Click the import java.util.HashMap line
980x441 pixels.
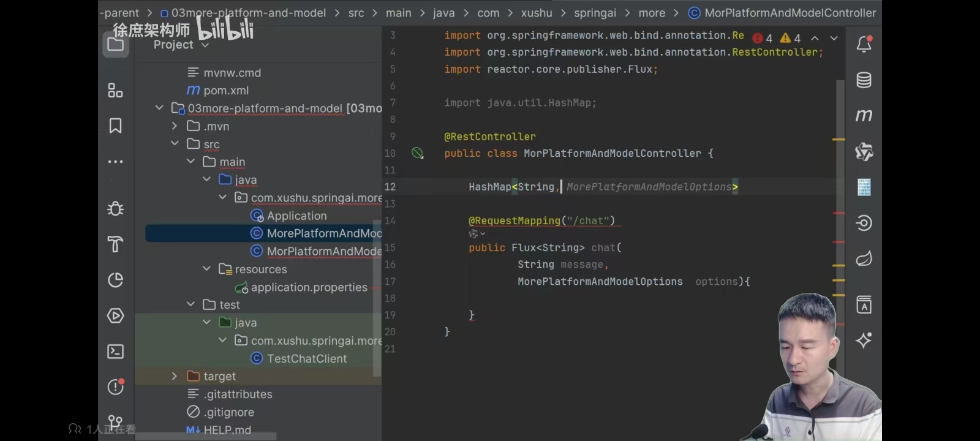(x=520, y=103)
